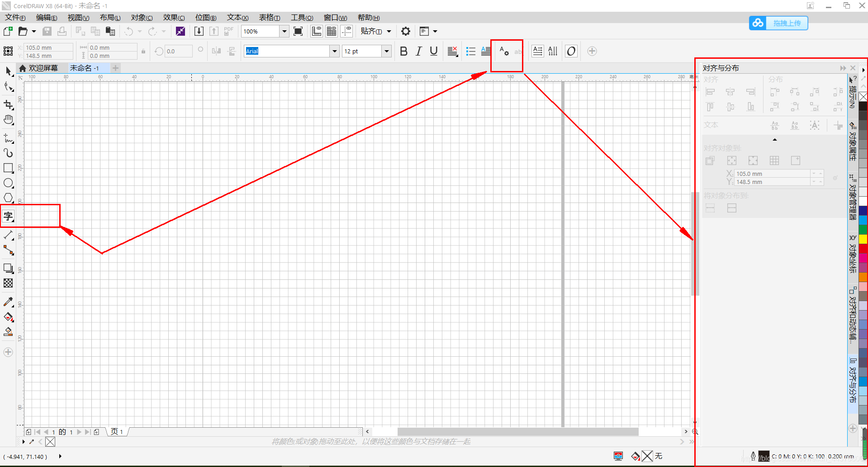
Task: Click the 拖拽上传 upload button
Action: tap(778, 23)
